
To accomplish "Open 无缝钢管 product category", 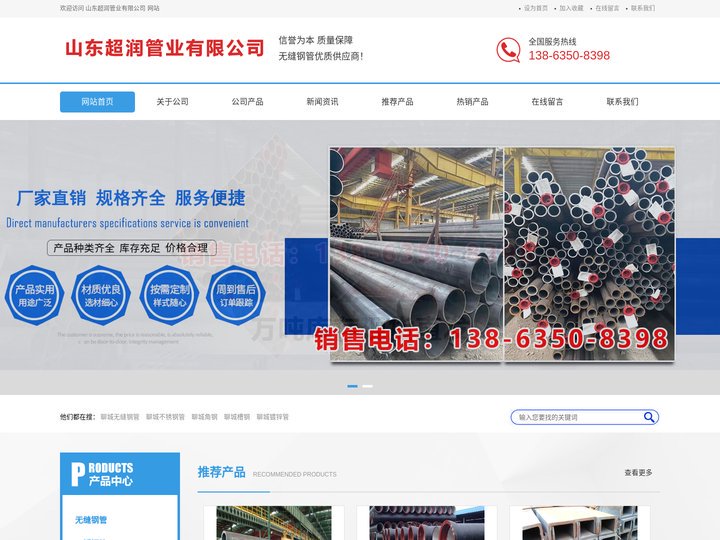I will point(91,520).
